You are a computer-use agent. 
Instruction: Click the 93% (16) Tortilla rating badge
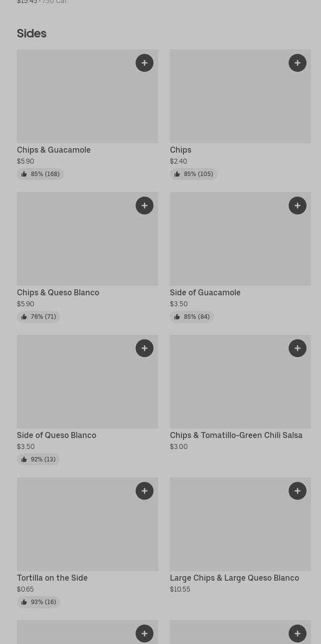(38, 602)
